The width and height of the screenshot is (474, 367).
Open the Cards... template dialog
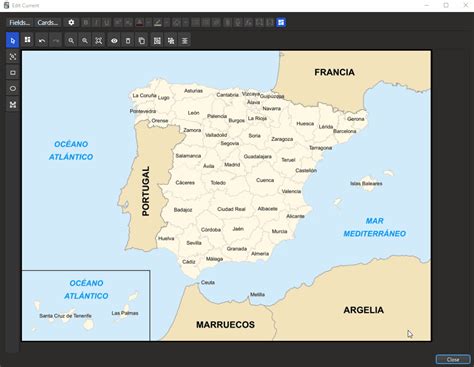point(48,23)
